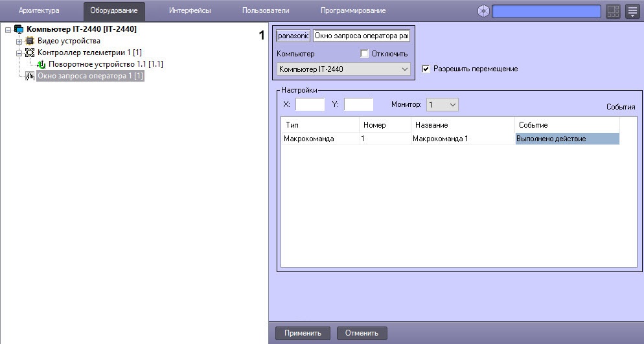Click the Поворотное устройство 1.1 icon

tap(41, 64)
